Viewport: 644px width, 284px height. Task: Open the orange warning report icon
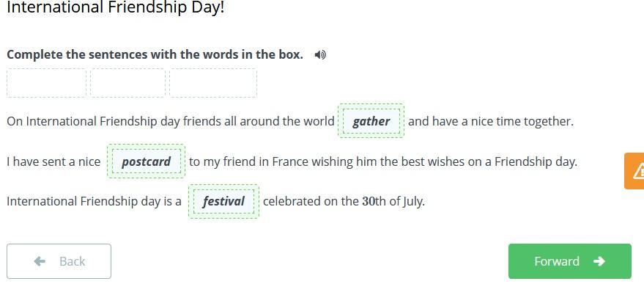click(634, 171)
